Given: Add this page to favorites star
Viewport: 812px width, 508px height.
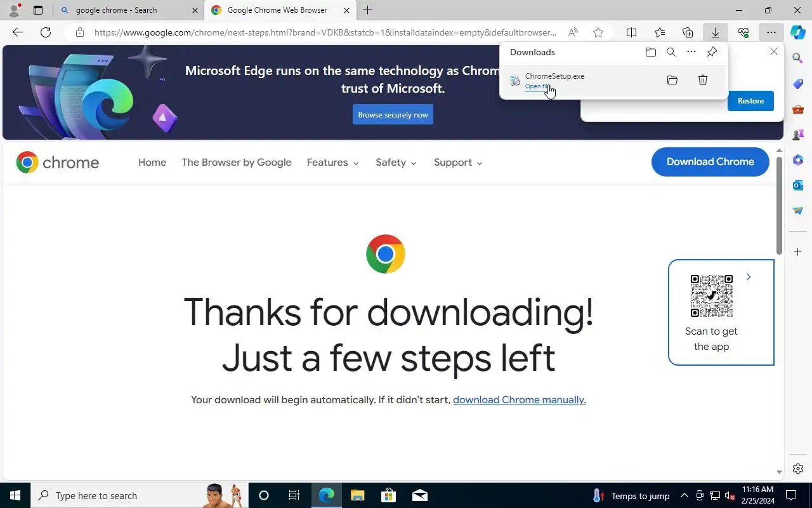Looking at the screenshot, I should (598, 32).
